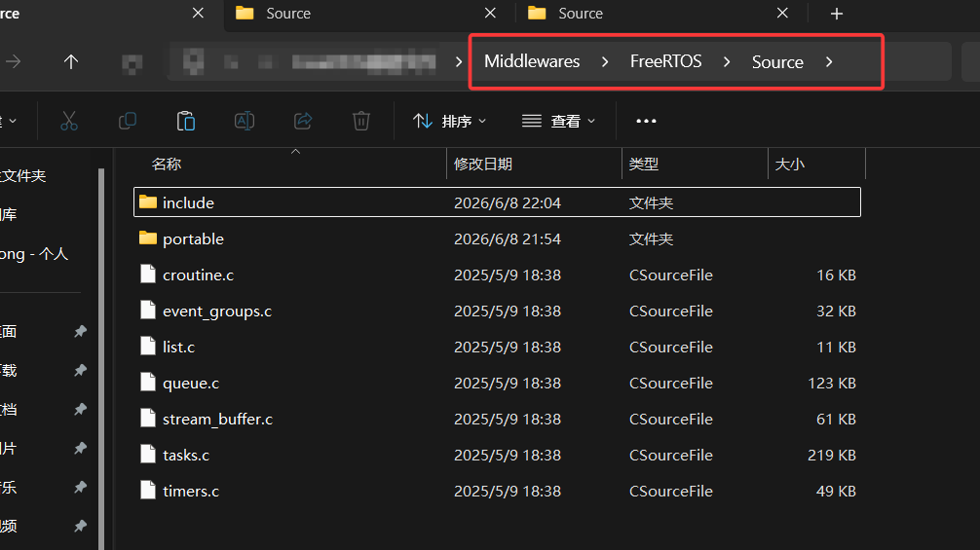Click the event_groups.c file icon
This screenshot has width=980, height=550.
click(147, 311)
